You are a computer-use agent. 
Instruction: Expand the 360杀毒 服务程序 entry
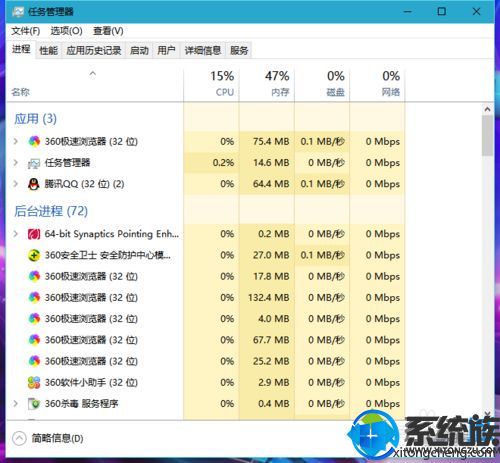(15, 404)
